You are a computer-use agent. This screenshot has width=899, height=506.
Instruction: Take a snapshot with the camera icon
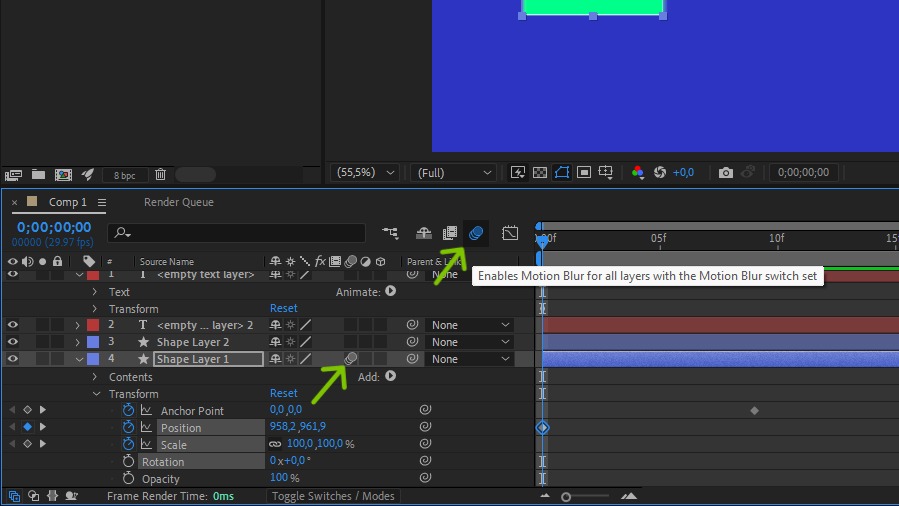pos(725,172)
